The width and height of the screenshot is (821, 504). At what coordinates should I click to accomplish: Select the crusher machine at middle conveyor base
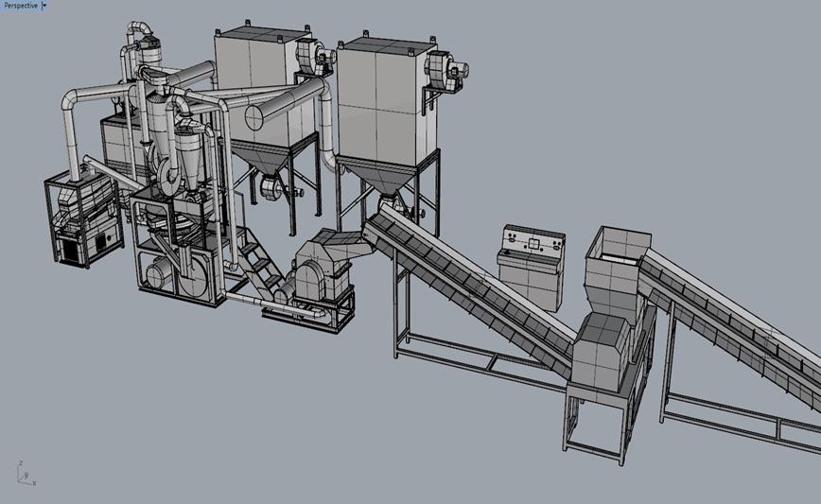322,272
